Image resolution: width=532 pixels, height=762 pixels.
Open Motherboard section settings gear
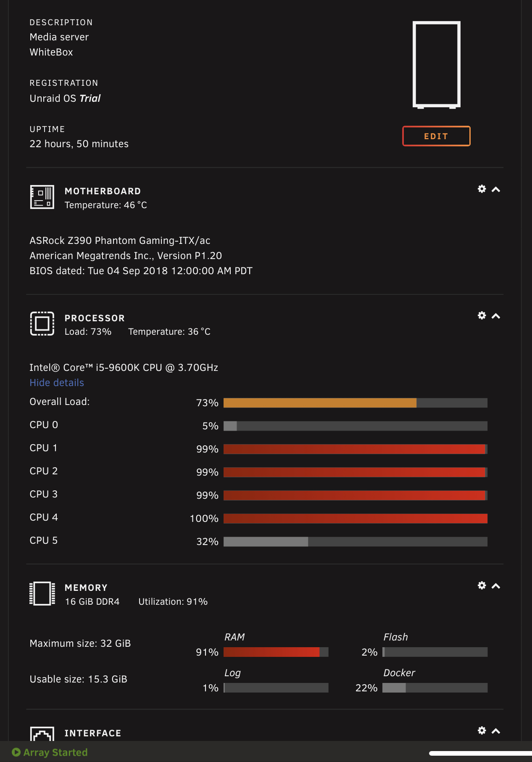pos(482,189)
